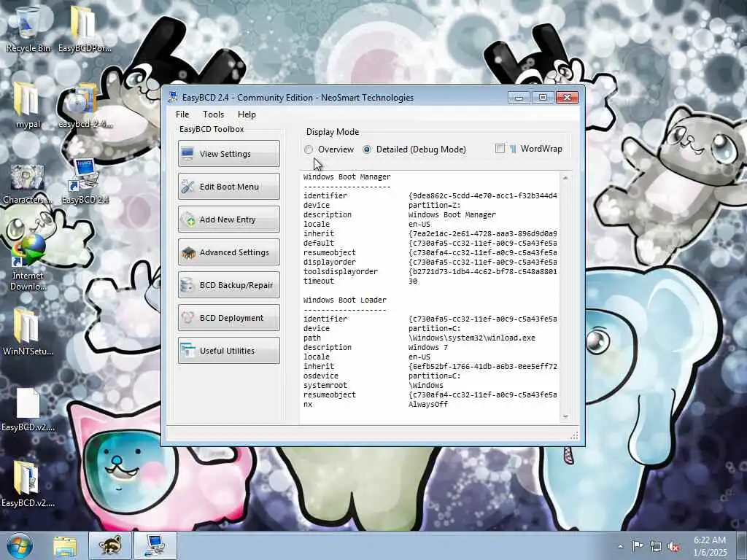Click the green plus icon on Add New Entry
The image size is (747, 560).
click(x=188, y=219)
